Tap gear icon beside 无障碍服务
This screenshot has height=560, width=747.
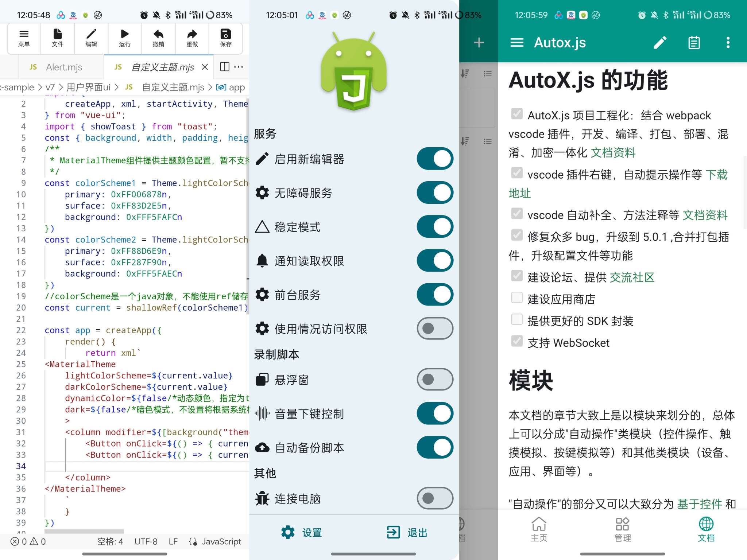[262, 192]
